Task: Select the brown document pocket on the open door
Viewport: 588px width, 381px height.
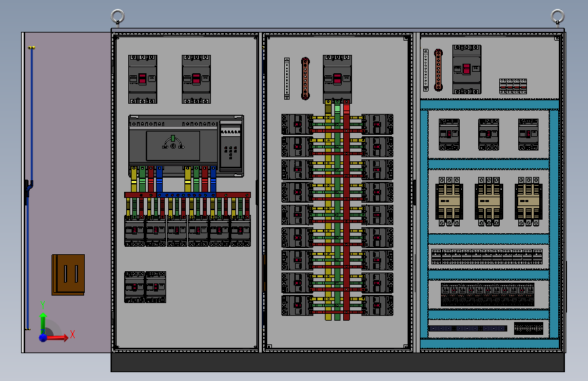Action: point(68,275)
